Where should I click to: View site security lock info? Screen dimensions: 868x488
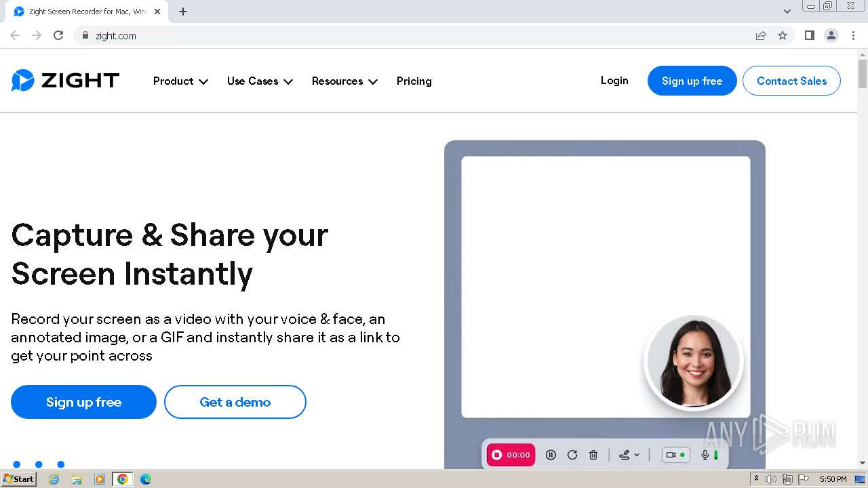pyautogui.click(x=85, y=35)
